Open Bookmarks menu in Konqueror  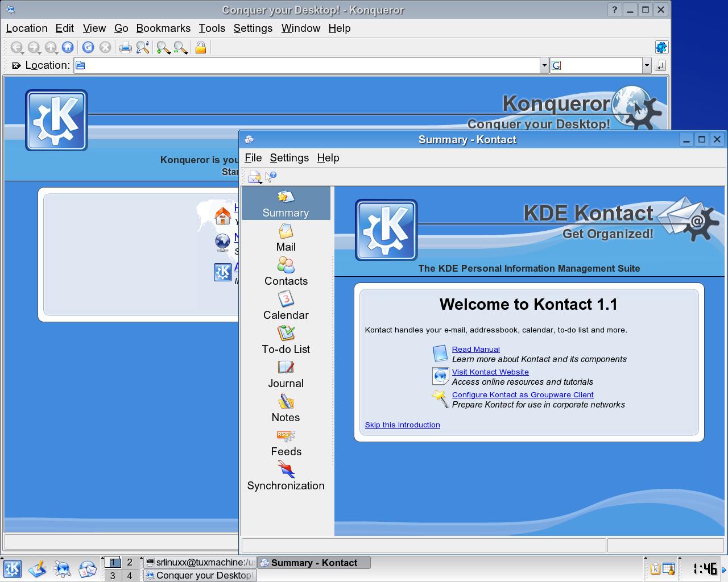pyautogui.click(x=163, y=28)
